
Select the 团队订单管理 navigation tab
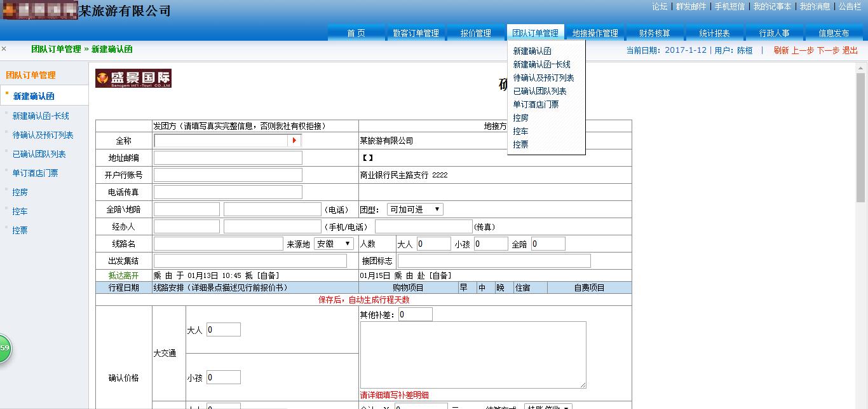coord(535,33)
